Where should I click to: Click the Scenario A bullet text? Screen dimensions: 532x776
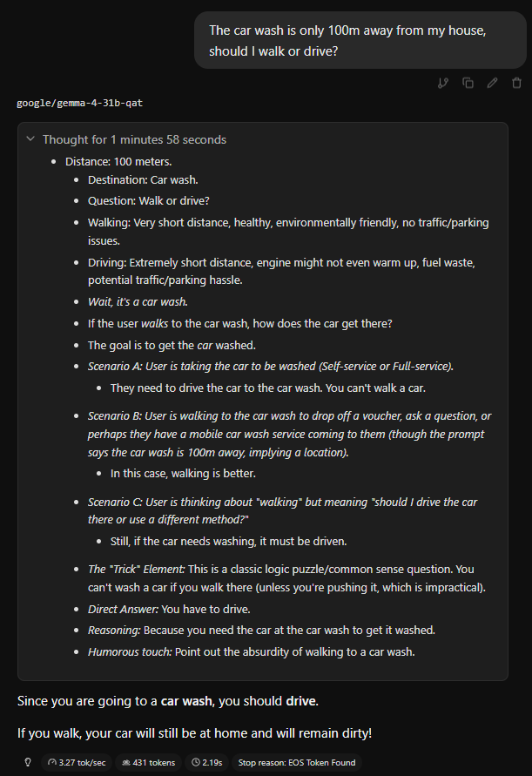271,366
